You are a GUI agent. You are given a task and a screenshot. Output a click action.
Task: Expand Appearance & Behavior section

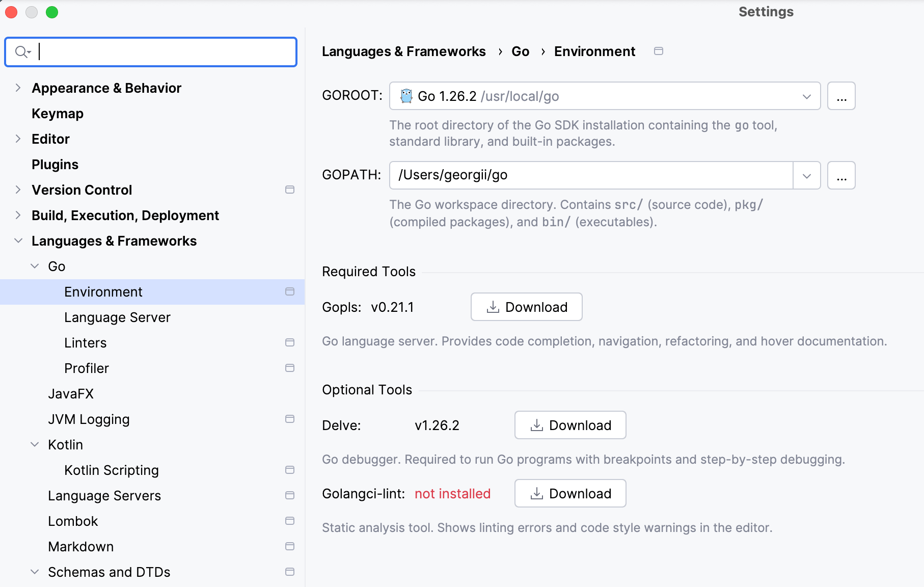pos(18,88)
